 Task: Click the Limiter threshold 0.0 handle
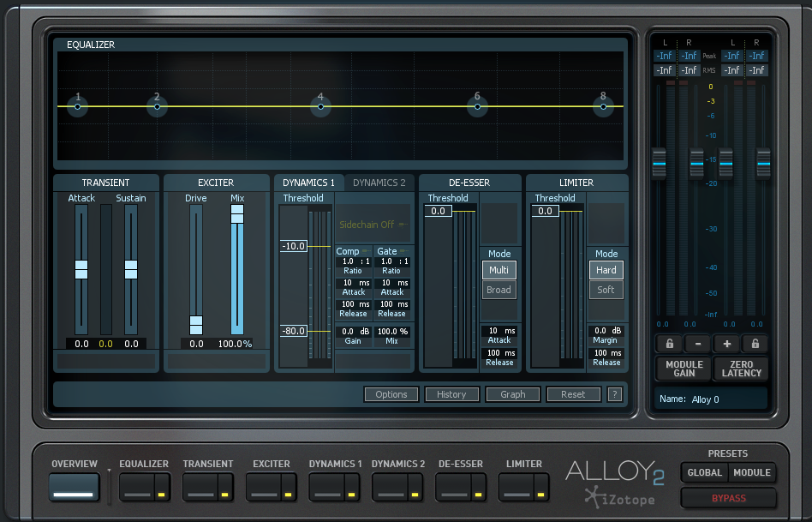[x=546, y=211]
